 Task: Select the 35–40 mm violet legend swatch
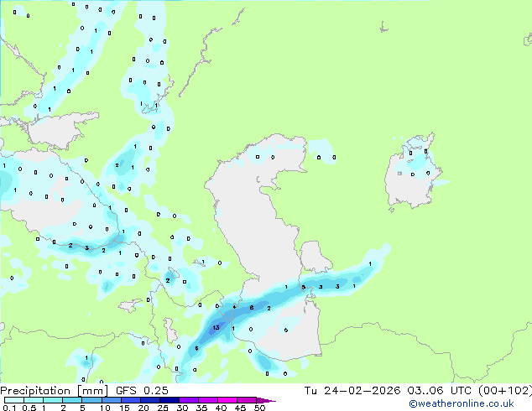click(x=207, y=400)
